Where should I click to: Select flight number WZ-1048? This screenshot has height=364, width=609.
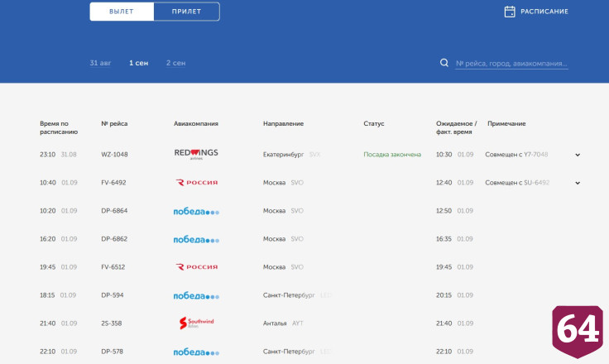(114, 154)
